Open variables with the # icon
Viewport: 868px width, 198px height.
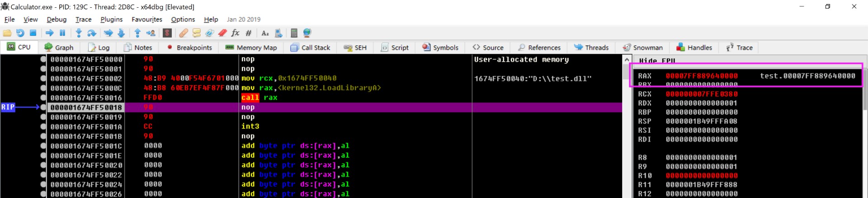[x=249, y=33]
